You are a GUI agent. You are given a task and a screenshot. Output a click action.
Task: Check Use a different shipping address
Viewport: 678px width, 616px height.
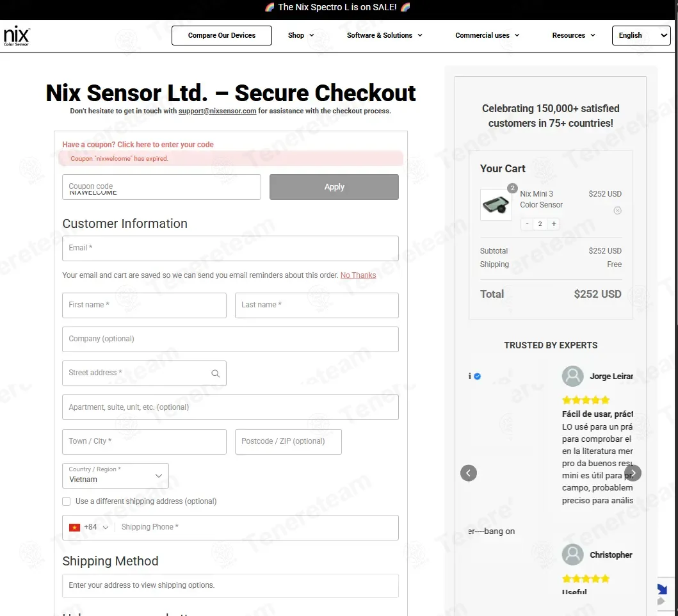pyautogui.click(x=66, y=501)
